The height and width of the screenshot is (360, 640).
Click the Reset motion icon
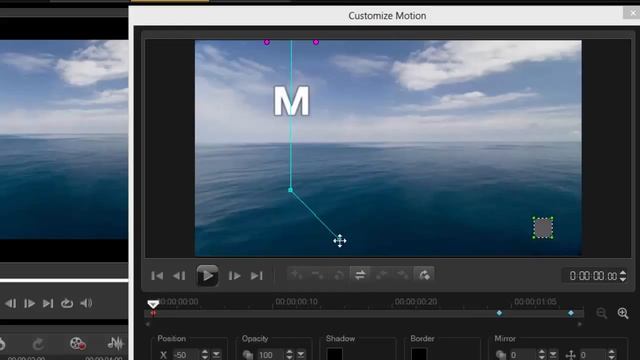tap(424, 275)
